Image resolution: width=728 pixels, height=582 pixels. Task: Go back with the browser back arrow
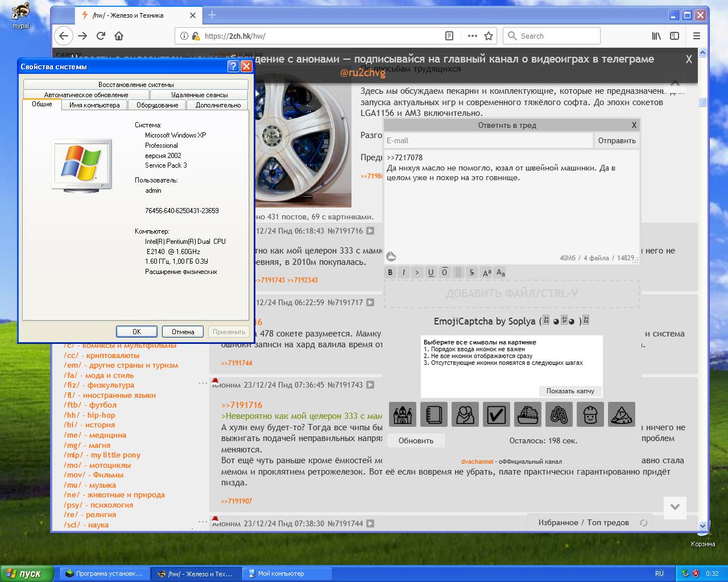click(x=64, y=36)
